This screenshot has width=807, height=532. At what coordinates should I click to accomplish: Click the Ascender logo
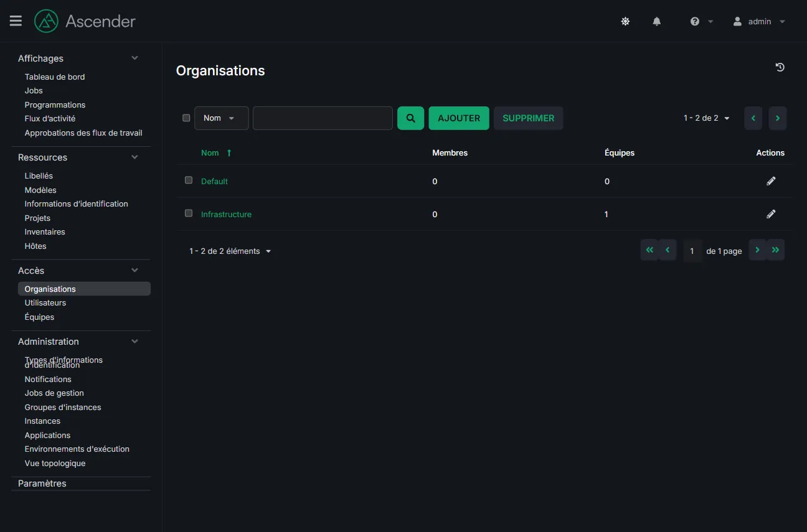[x=85, y=21]
